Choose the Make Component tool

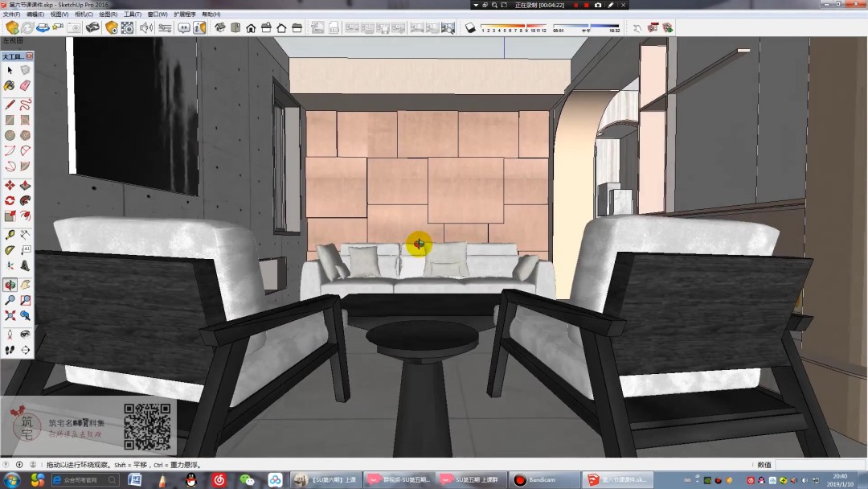[26, 70]
